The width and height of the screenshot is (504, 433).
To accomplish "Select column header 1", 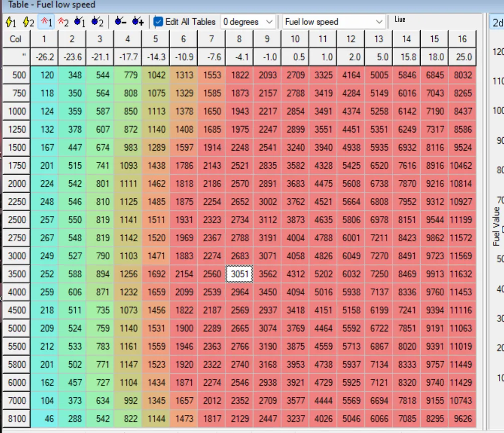I will coord(44,39).
